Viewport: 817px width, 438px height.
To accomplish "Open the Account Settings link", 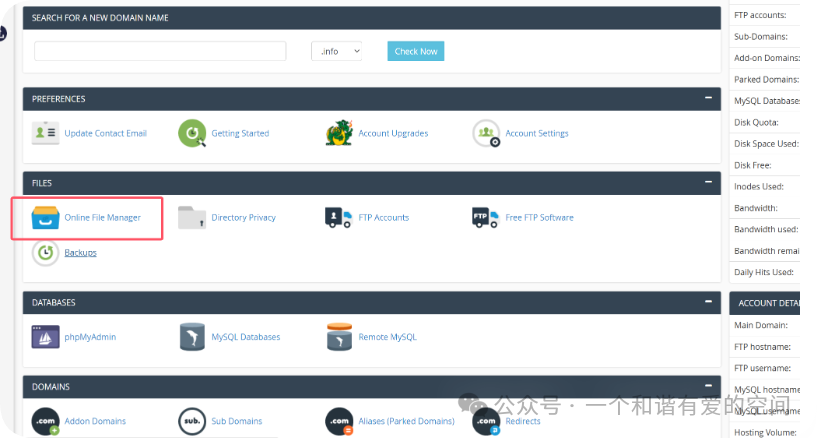I will [x=537, y=133].
